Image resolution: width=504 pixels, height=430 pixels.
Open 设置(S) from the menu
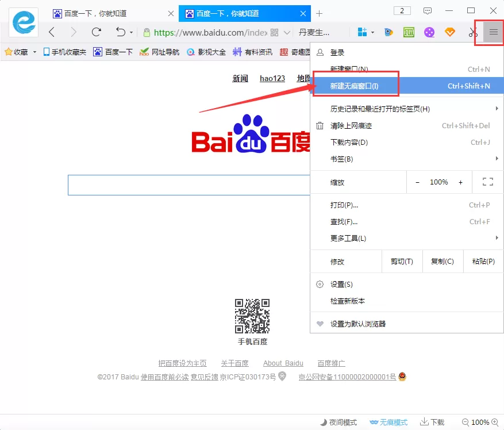(x=407, y=285)
